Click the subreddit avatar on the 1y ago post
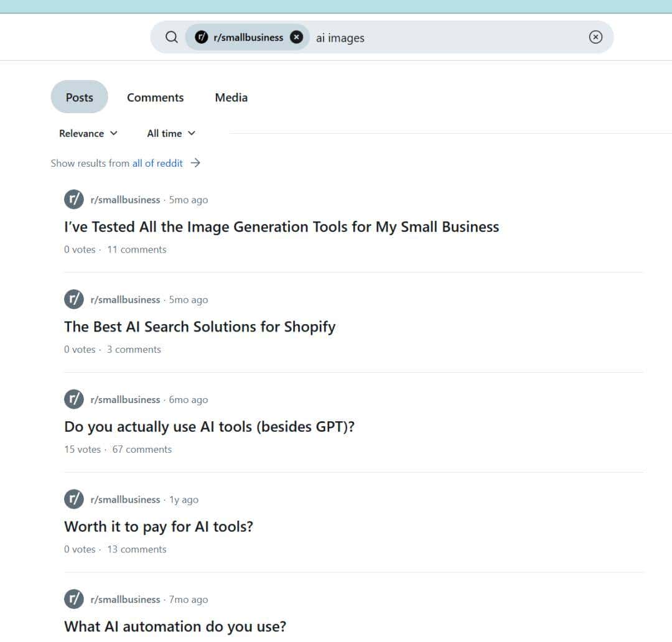 click(x=73, y=499)
